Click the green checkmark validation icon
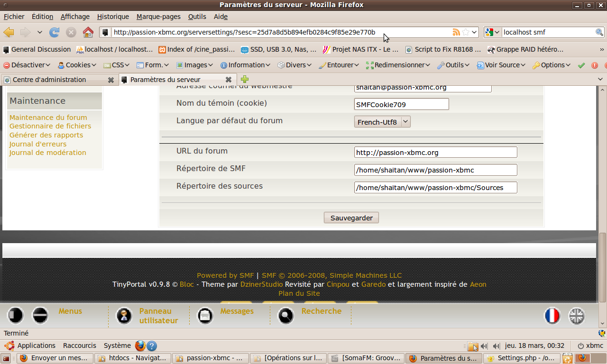 point(581,65)
